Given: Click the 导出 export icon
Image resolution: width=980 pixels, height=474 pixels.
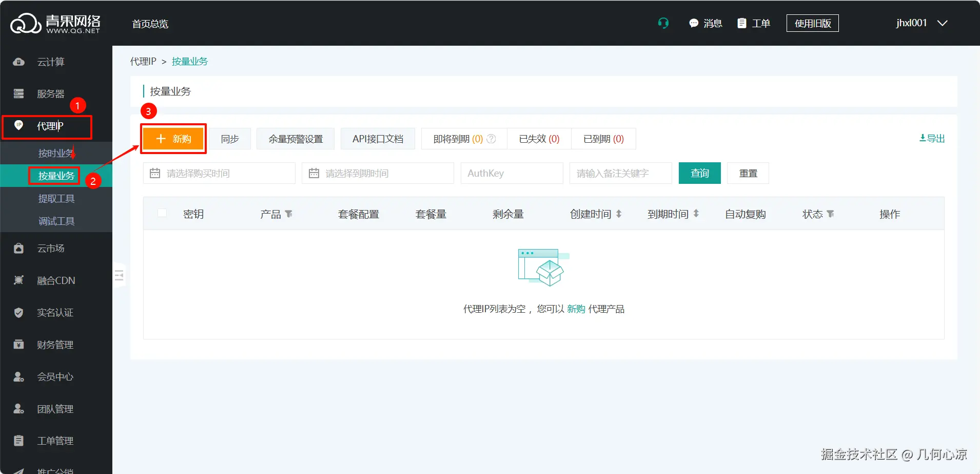Looking at the screenshot, I should (922, 137).
